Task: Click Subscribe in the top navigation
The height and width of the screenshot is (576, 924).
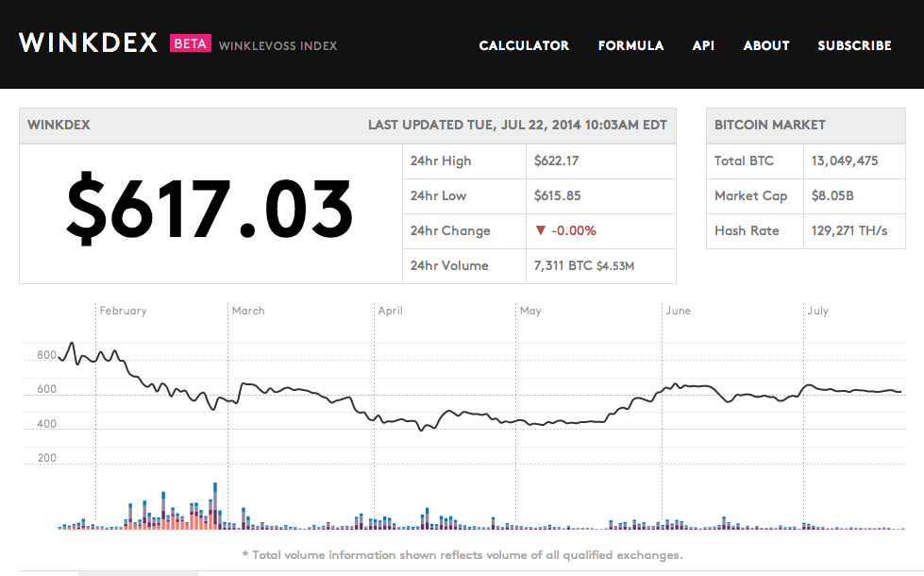Action: (x=854, y=45)
